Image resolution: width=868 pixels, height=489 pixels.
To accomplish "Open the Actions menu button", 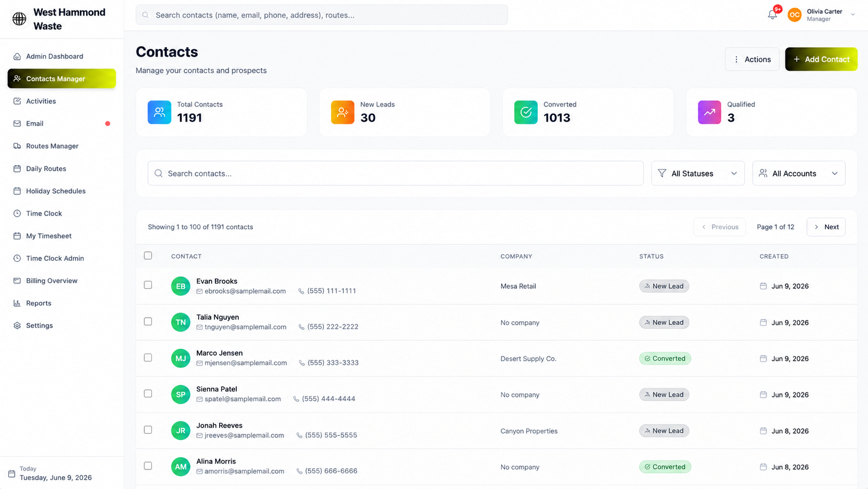I will click(x=752, y=59).
